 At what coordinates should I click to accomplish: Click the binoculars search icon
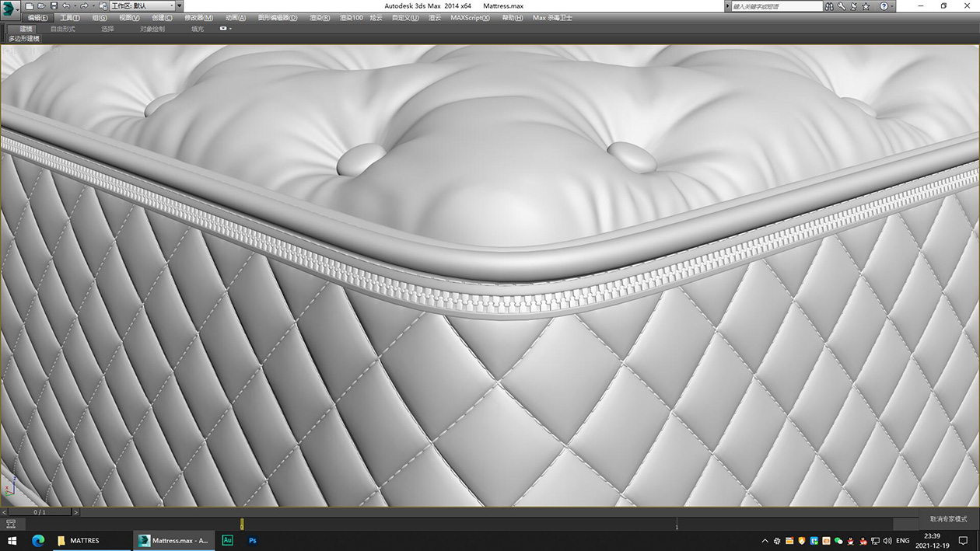[x=829, y=6]
